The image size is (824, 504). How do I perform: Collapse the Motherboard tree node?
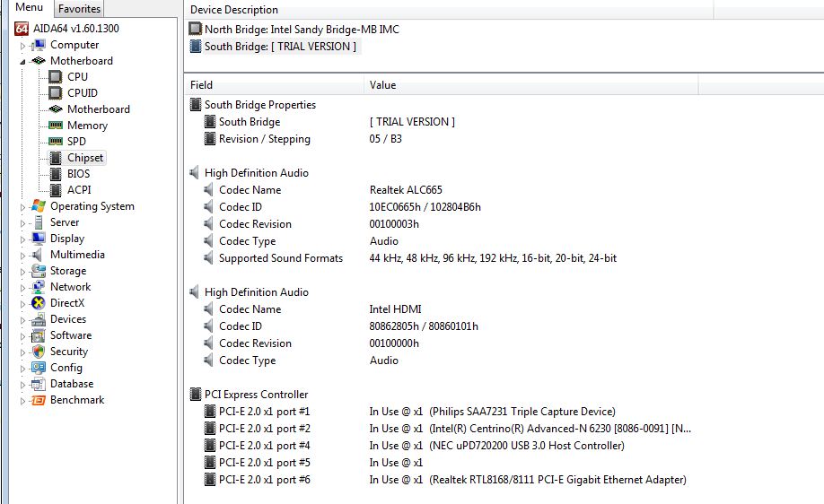22,61
